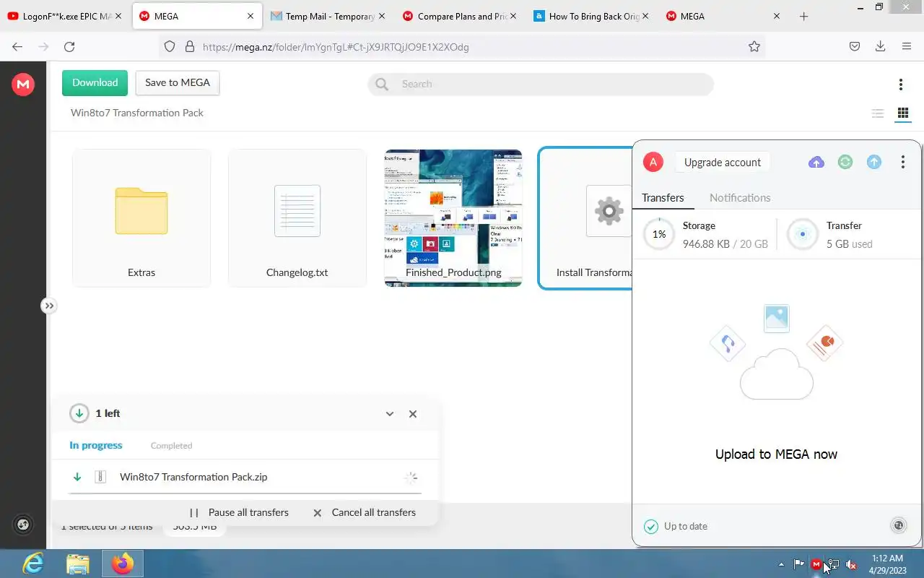
Task: Click the purple cloud upload icon
Action: (x=816, y=162)
